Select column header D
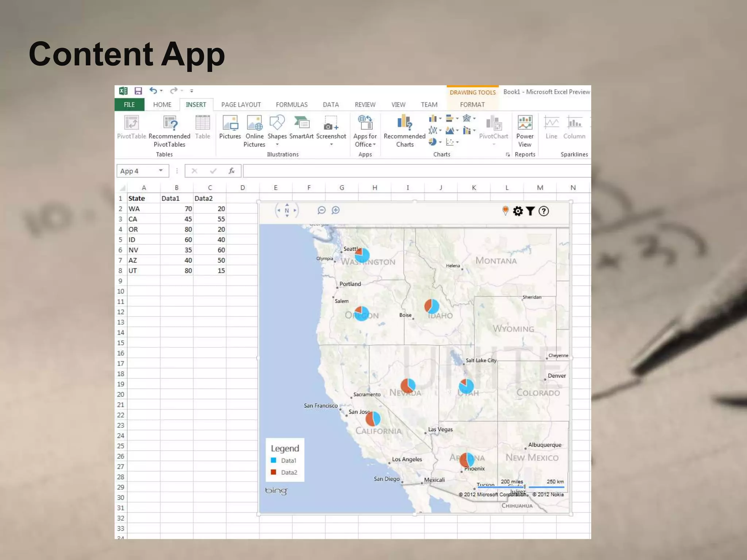This screenshot has width=747, height=560. pos(243,187)
